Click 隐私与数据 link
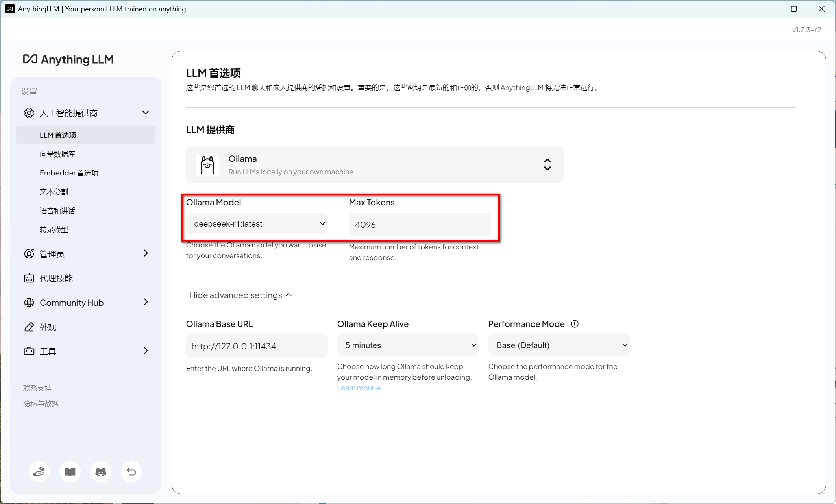Viewport: 836px width, 504px height. 41,404
